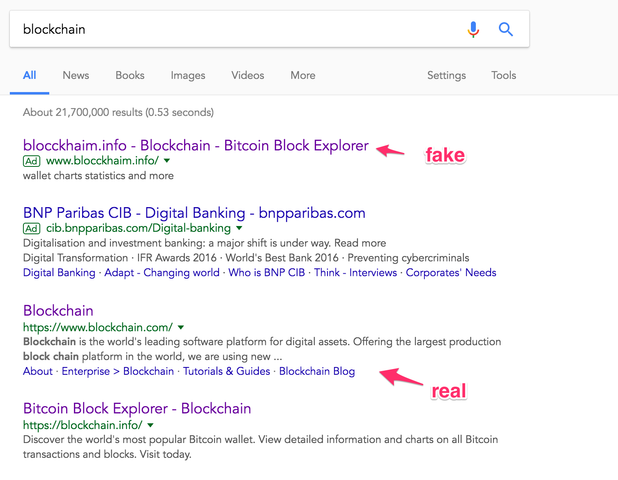
Task: Open the search Tools menu
Action: pos(504,75)
